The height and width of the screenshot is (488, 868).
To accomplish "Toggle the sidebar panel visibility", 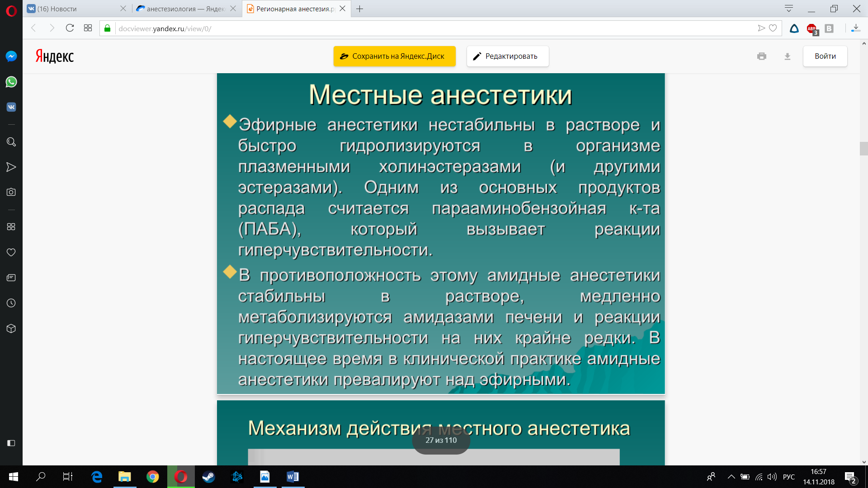I will tap(11, 443).
